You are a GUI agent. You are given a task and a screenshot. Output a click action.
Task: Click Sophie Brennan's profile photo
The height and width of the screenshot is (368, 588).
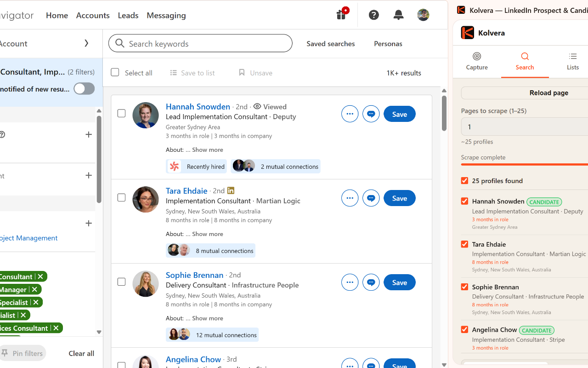[146, 283]
